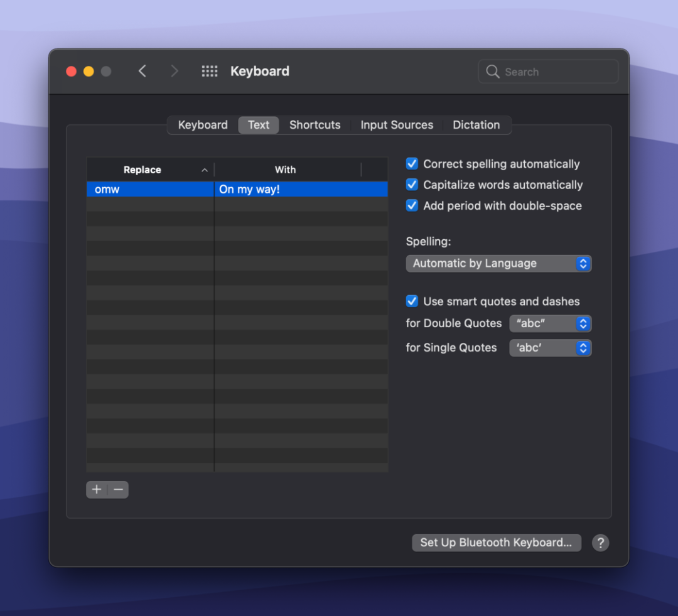Minimize the Keyboard window with yellow button

click(x=89, y=72)
